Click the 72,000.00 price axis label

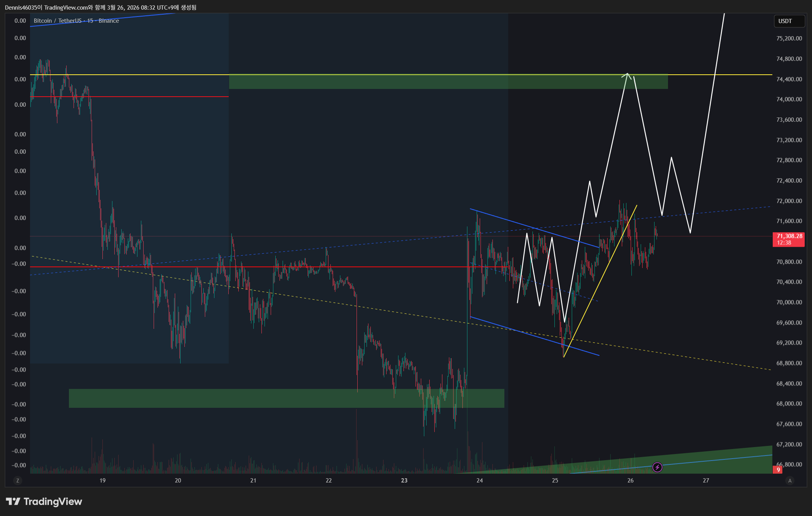[789, 201]
